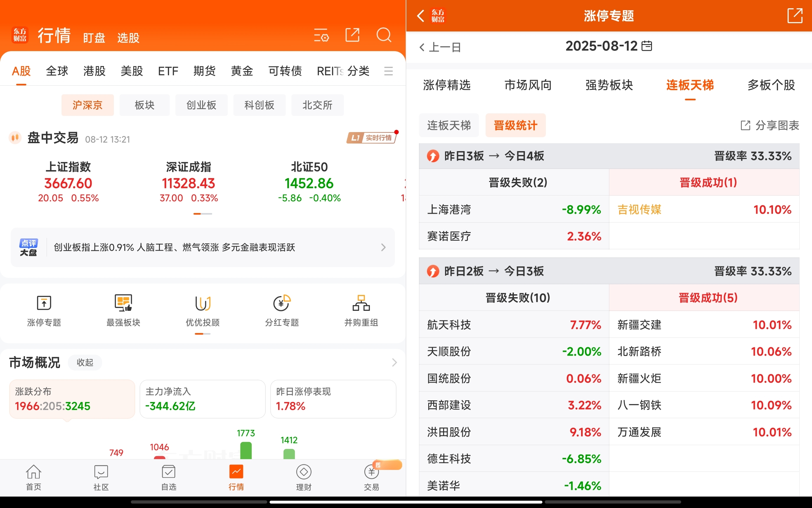Screen dimensions: 812x508
Task: Collapse market overview with 收起
Action: click(x=85, y=363)
